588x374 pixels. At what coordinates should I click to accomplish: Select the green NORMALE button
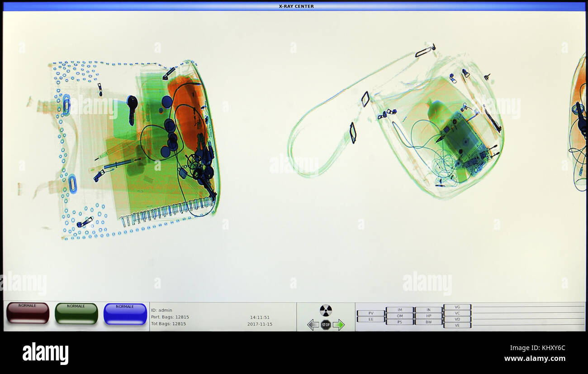pyautogui.click(x=76, y=313)
